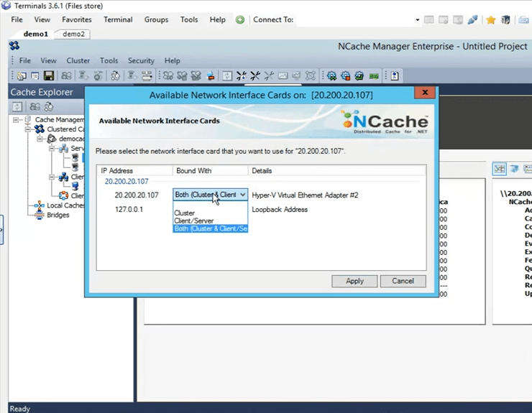
Task: Click the Details column header
Action: (336, 170)
